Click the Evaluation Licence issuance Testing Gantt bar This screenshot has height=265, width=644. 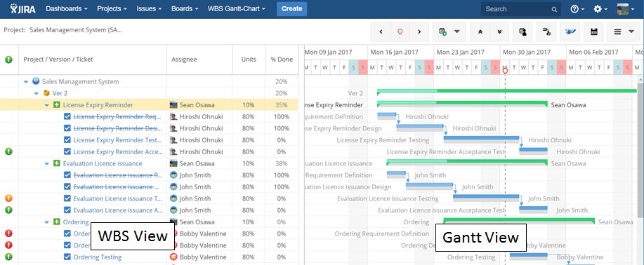tap(486, 196)
